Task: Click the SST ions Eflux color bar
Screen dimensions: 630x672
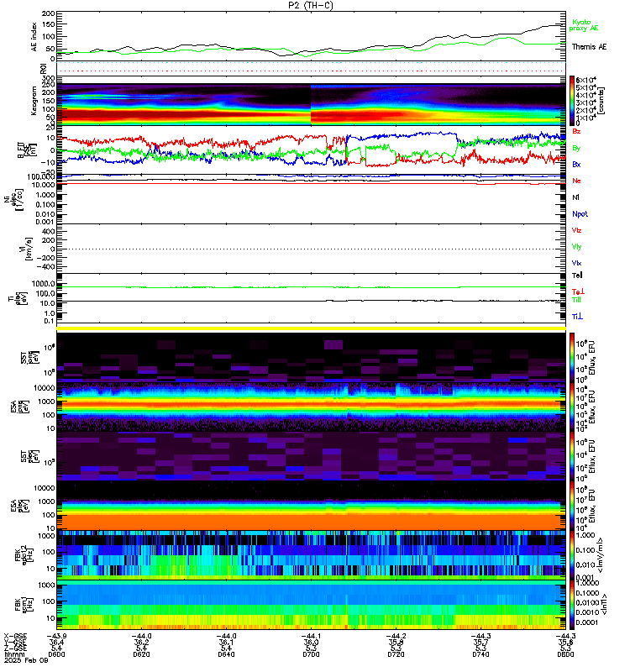Action: pos(572,357)
